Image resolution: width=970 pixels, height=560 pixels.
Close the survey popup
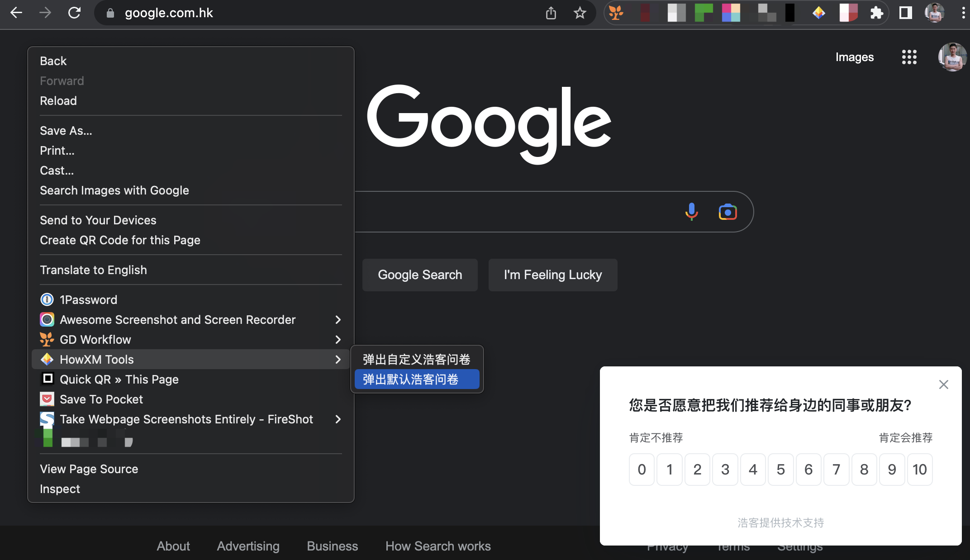click(x=943, y=384)
